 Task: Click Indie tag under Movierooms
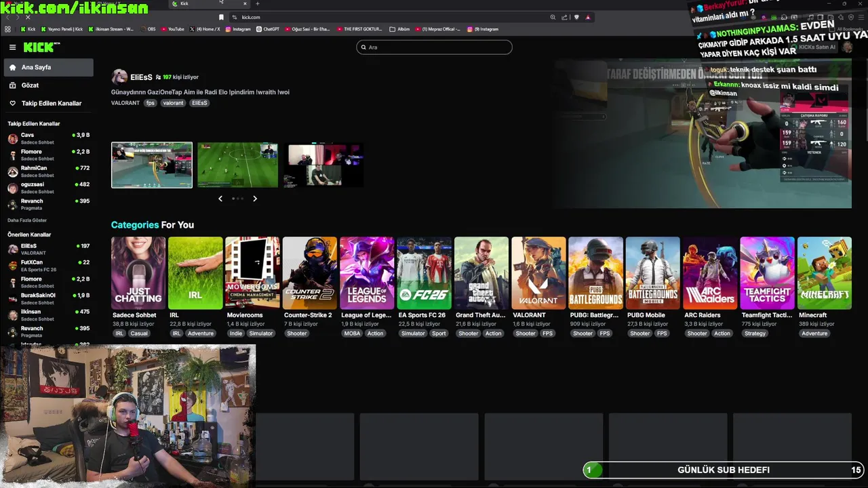click(x=235, y=333)
